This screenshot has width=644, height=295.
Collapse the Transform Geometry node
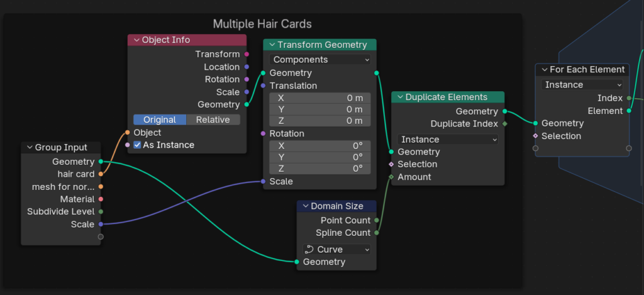(x=270, y=45)
